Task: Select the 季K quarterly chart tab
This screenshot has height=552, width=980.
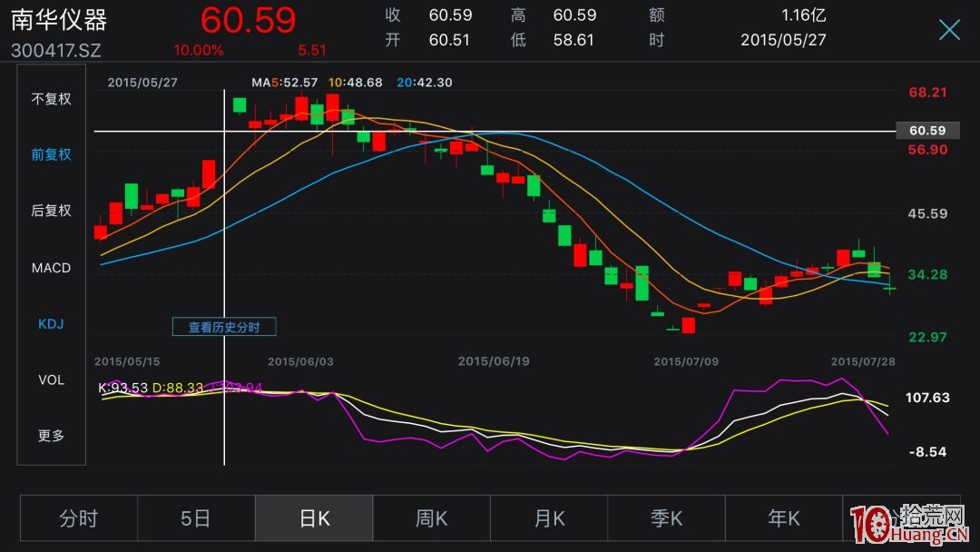Action: point(666,518)
